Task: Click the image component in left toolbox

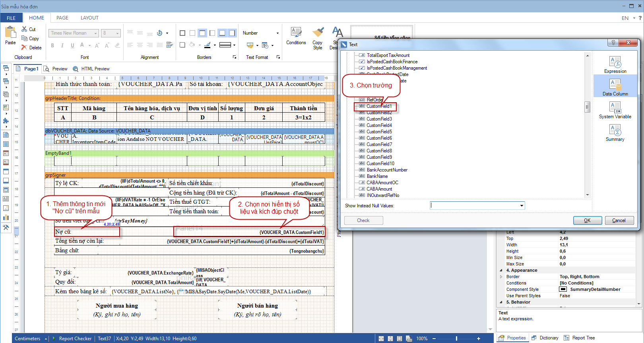Action: coord(6,208)
